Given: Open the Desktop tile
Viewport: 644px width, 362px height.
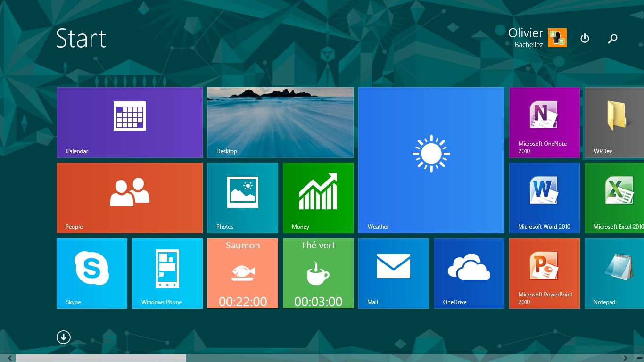Looking at the screenshot, I should pos(281,123).
